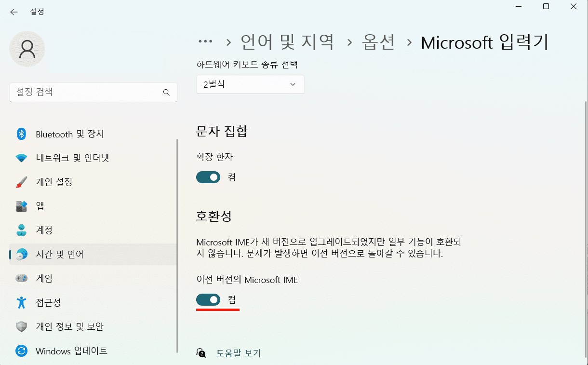The image size is (588, 365).
Task: Open Bluetooth 및 장치 settings
Action: [x=93, y=134]
